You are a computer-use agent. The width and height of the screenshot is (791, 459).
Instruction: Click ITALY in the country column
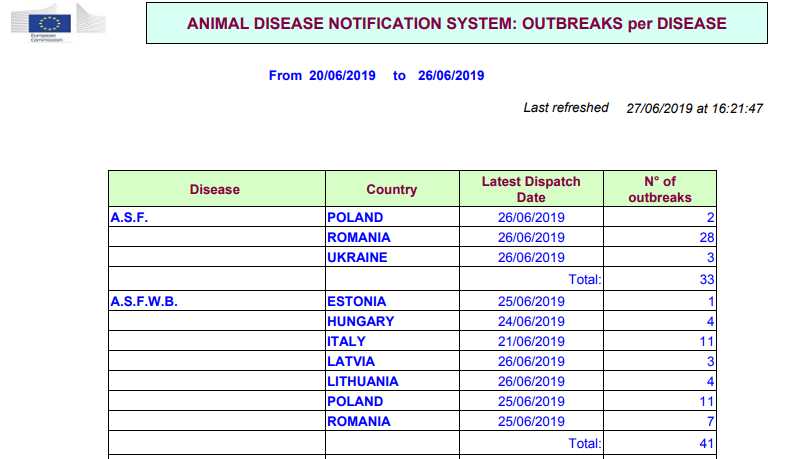point(347,341)
